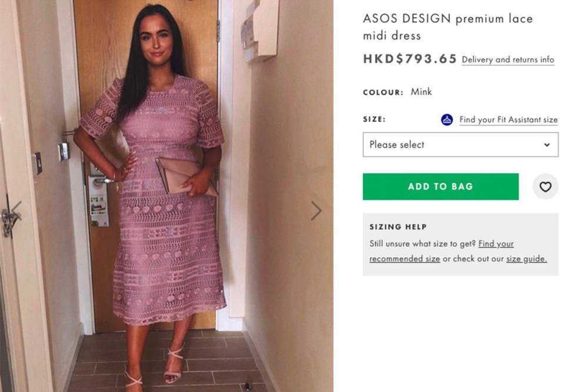Click the SIZING HELP heading
This screenshot has height=392, width=588.
[x=398, y=227]
